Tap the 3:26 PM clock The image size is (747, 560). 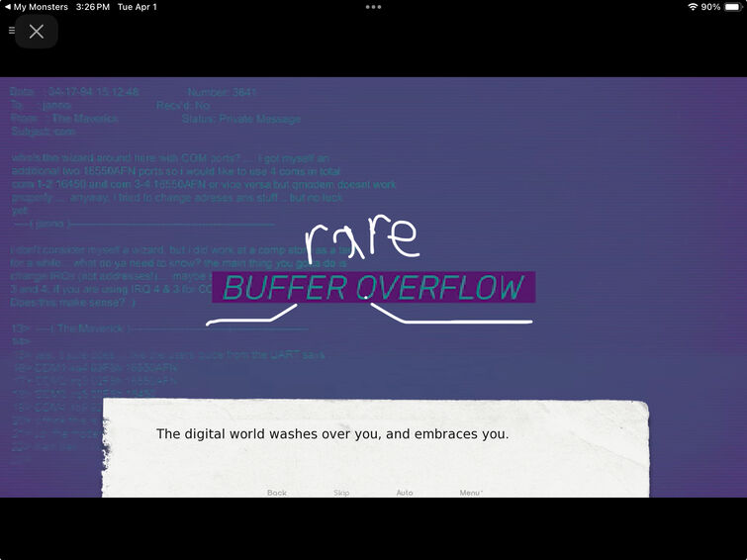tap(92, 7)
